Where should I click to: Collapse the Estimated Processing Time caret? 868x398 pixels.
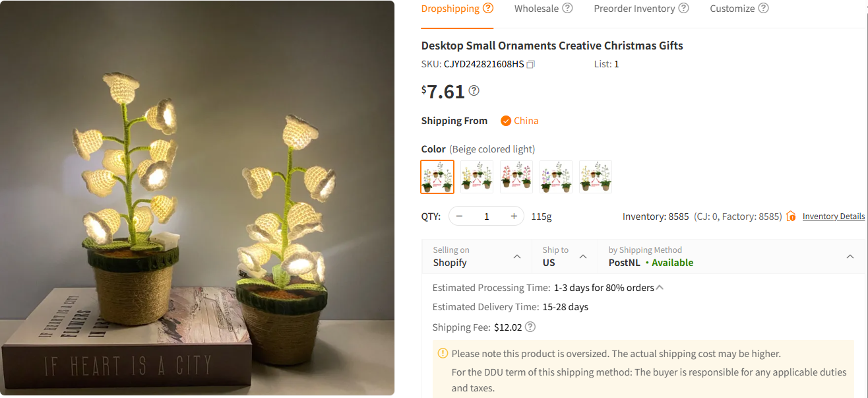660,286
